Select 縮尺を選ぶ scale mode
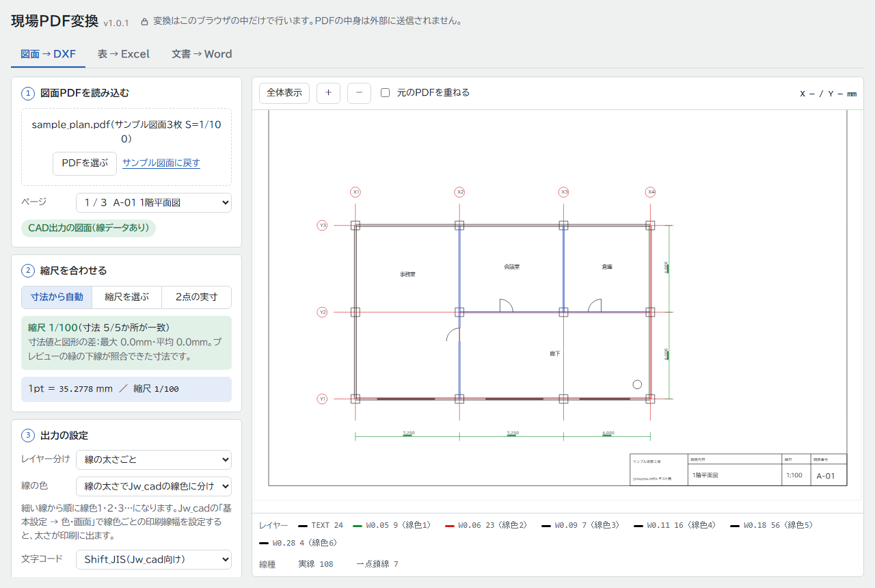 [126, 297]
